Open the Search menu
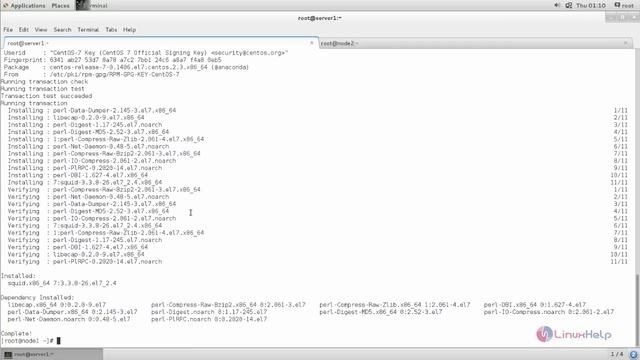This screenshot has height=360, width=640. (62, 30)
